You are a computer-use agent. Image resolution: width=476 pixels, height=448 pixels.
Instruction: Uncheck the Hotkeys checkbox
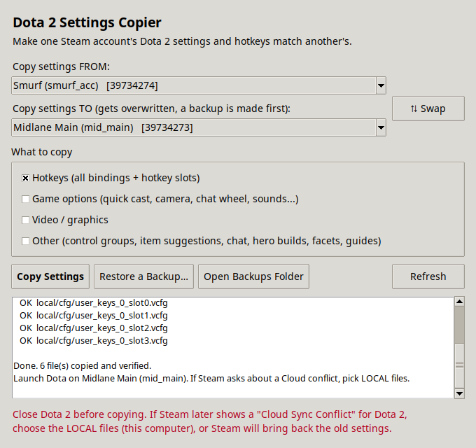coord(25,178)
